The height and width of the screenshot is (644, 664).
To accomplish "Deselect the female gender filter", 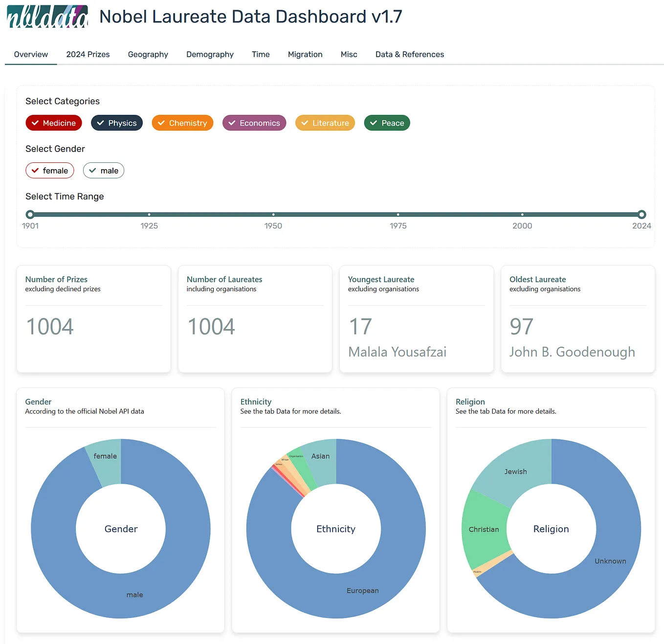I will (49, 170).
